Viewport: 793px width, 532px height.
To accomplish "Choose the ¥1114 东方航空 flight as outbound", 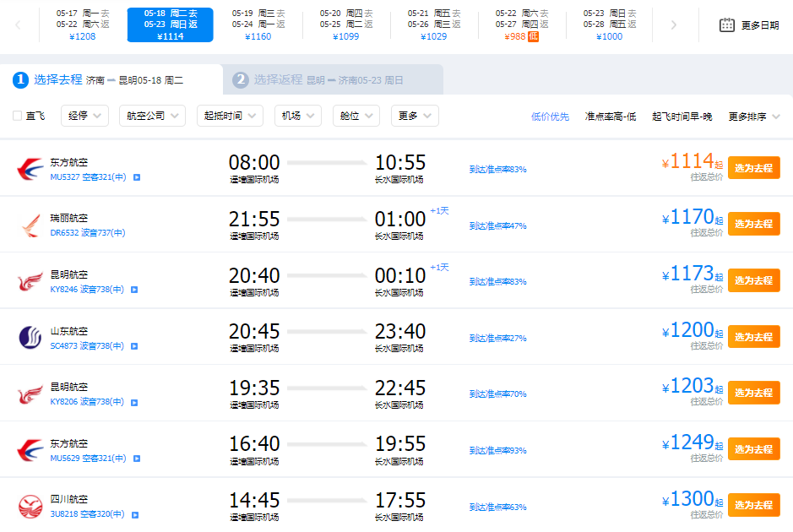I will [x=753, y=168].
